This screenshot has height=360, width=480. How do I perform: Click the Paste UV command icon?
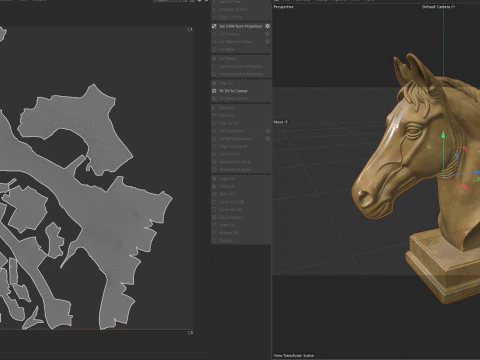tap(214, 186)
